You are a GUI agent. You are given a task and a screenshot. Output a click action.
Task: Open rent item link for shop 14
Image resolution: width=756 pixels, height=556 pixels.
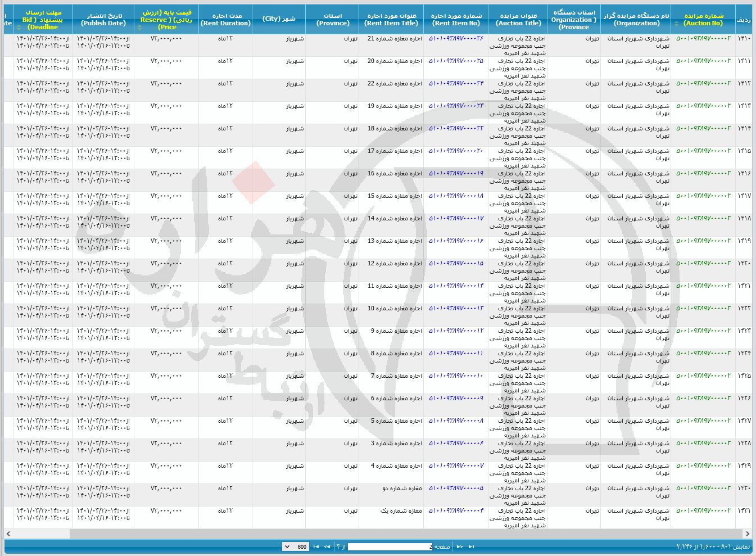(456, 219)
